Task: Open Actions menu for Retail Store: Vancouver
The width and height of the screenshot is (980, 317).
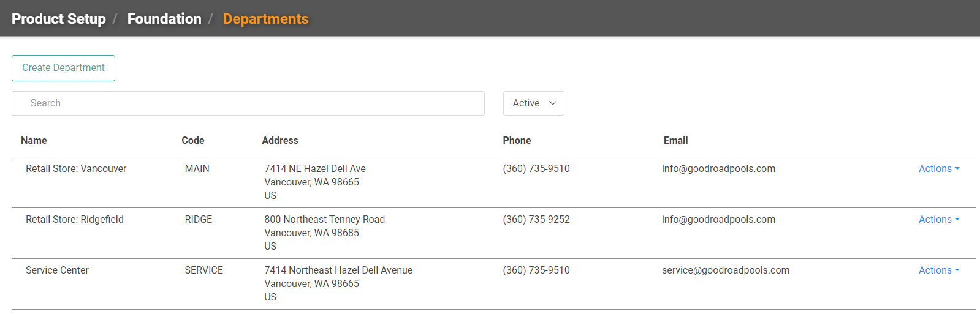Action: [x=938, y=169]
